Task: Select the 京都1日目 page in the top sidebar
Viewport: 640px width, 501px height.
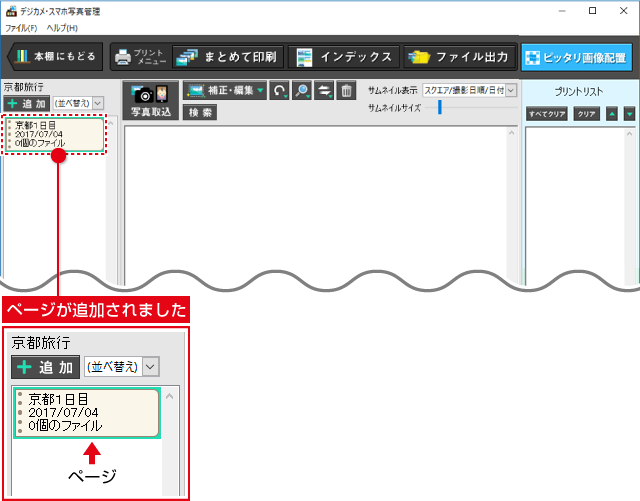Action: 54,134
